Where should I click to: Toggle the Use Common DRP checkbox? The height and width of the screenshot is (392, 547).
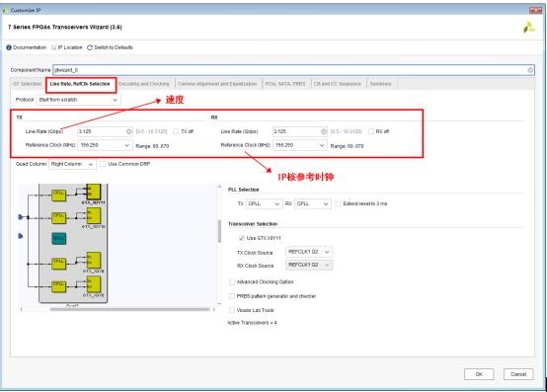103,164
